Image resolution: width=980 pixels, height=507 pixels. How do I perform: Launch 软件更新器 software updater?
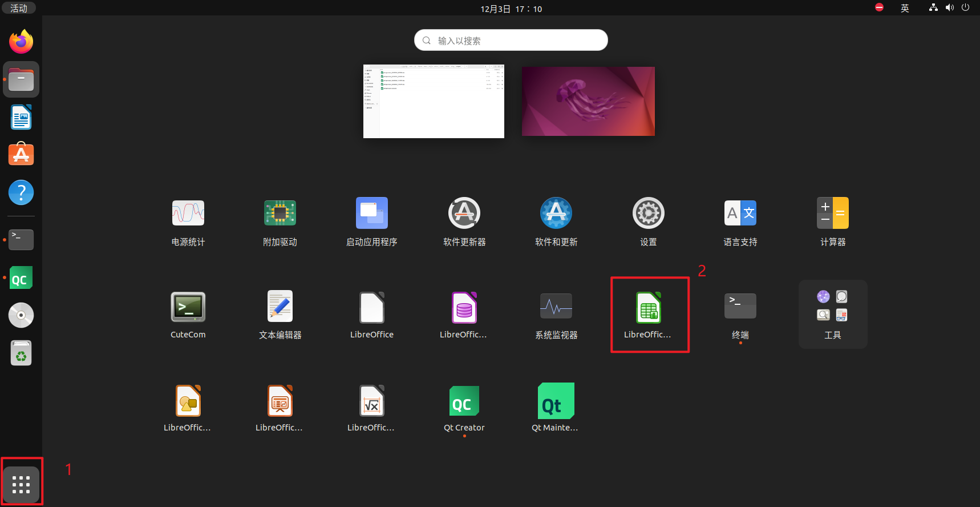(x=464, y=222)
